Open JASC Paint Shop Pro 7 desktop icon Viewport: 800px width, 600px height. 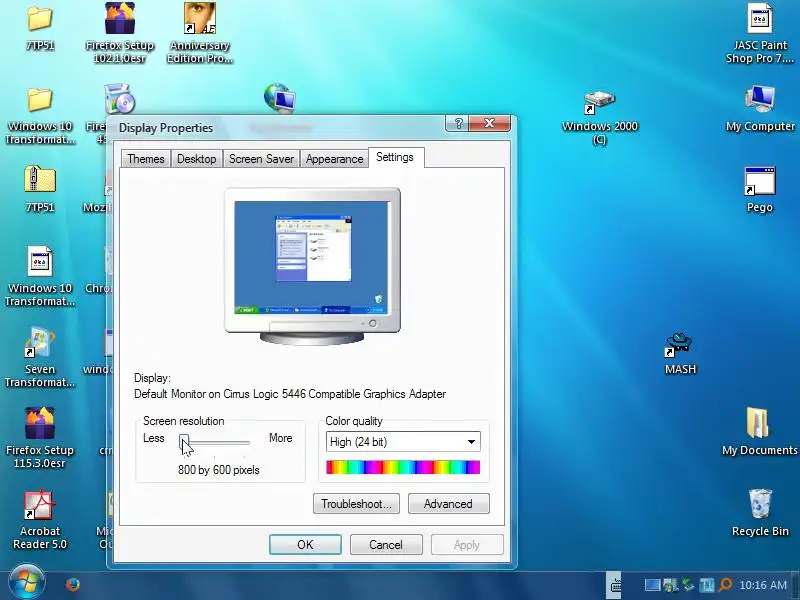pos(760,18)
